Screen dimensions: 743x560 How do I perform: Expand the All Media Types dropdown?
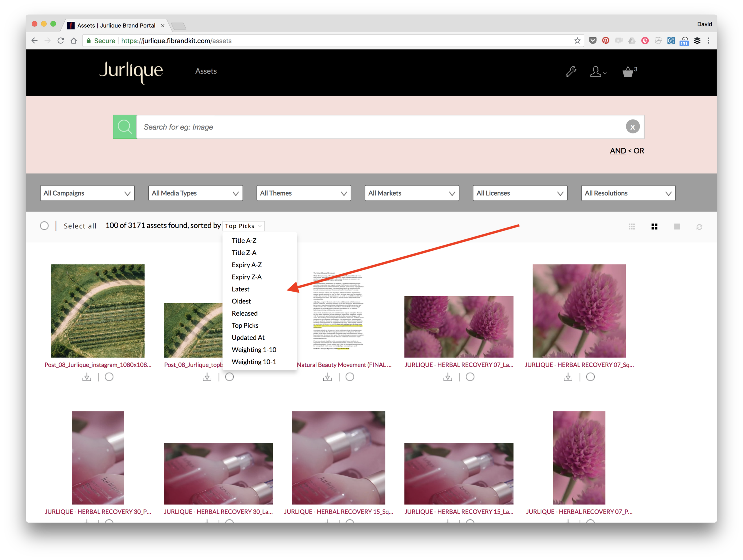(x=196, y=193)
